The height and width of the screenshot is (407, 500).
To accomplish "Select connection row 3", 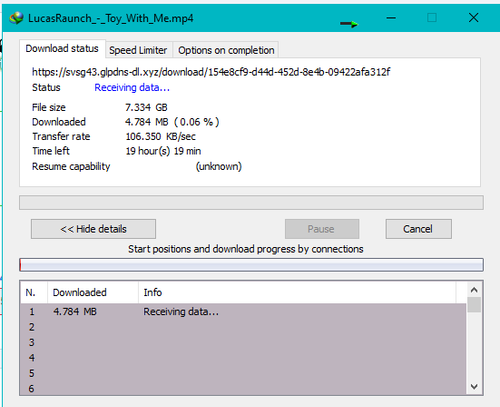I will tap(243, 342).
